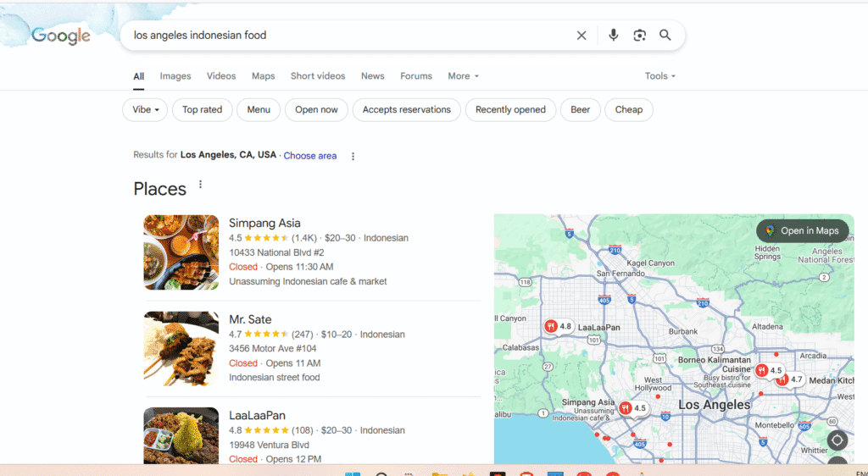Viewport: 868px width, 476px height.
Task: Click the Choose area link
Action: point(310,156)
